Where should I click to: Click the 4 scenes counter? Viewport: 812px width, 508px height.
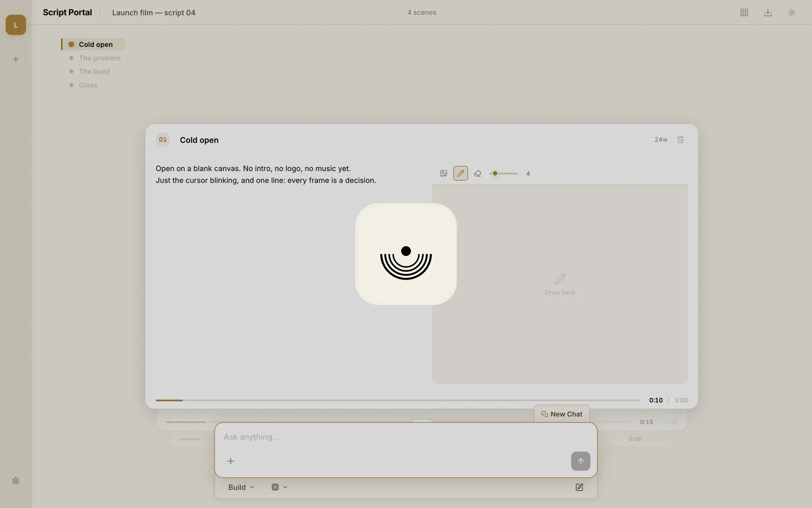pyautogui.click(x=422, y=12)
